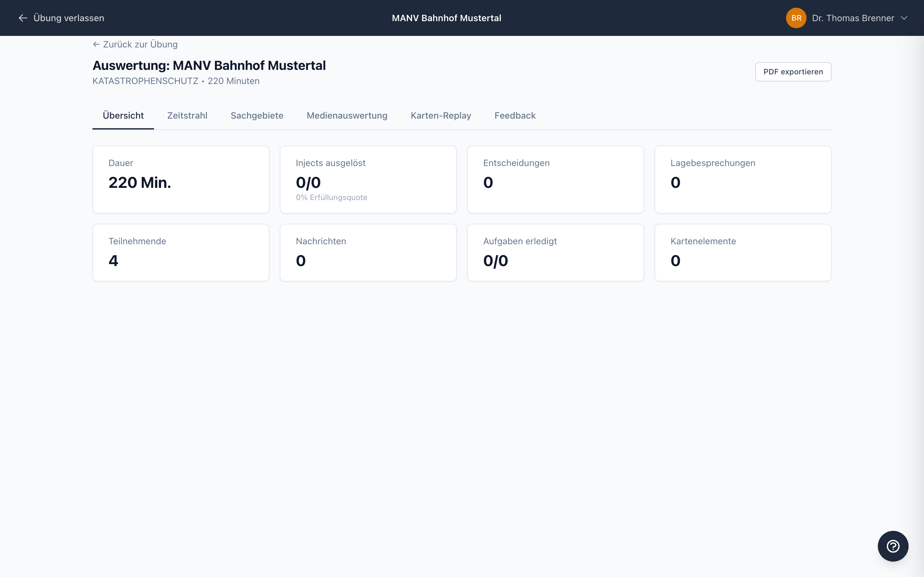Click the arrow icon before Zurück zur Übung

pyautogui.click(x=96, y=44)
